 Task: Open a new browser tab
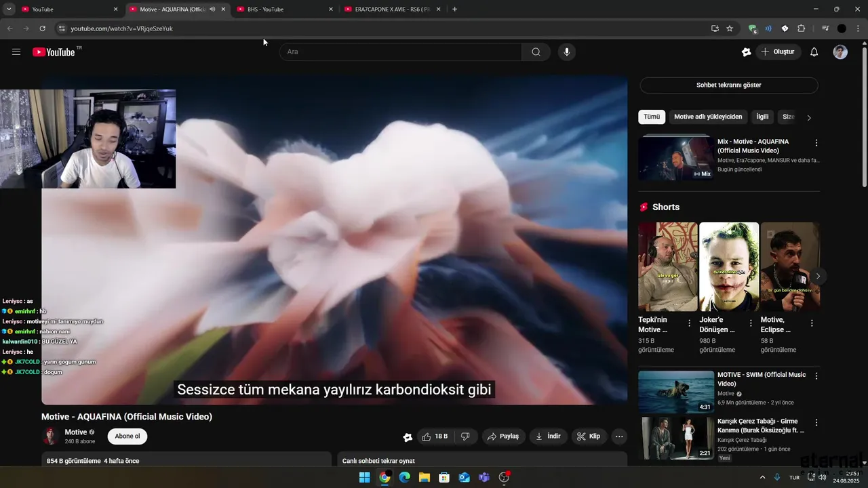tap(454, 9)
